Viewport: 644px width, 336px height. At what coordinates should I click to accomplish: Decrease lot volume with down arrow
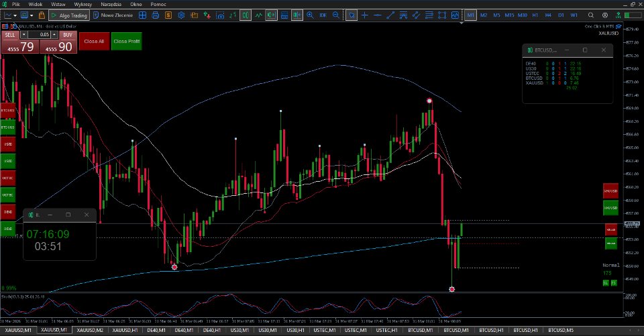point(24,34)
